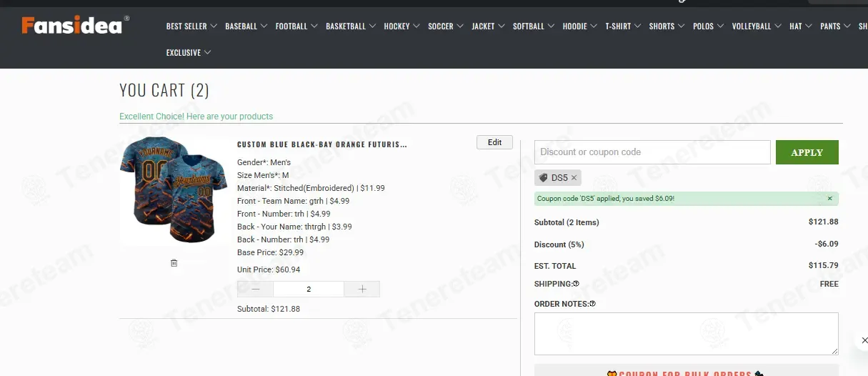Click the 'Unit Price: $60.94' text
The image size is (868, 376).
click(269, 269)
